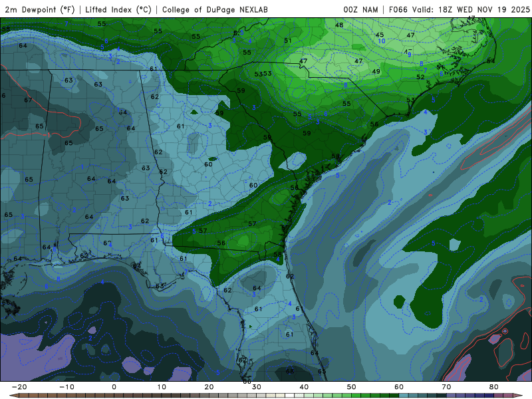The image size is (532, 399).
Task: Click the dewpoint value 68 near south Florida
Action: [x=290, y=371]
